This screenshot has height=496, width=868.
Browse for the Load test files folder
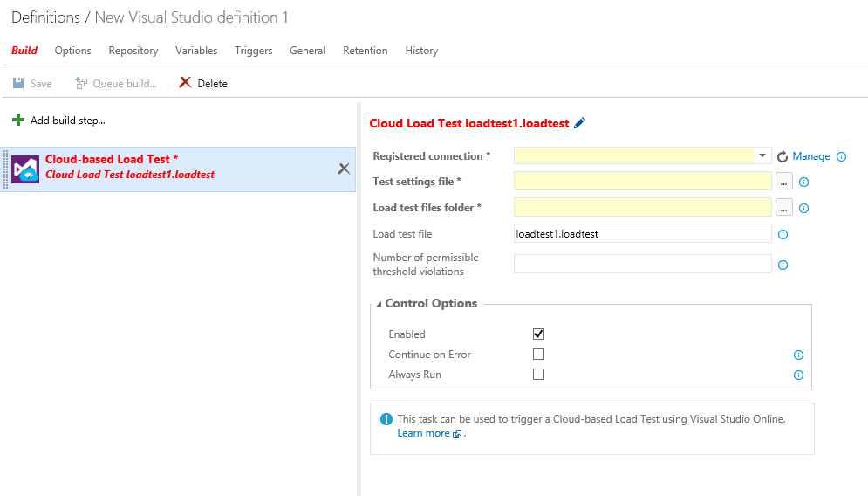click(x=784, y=208)
